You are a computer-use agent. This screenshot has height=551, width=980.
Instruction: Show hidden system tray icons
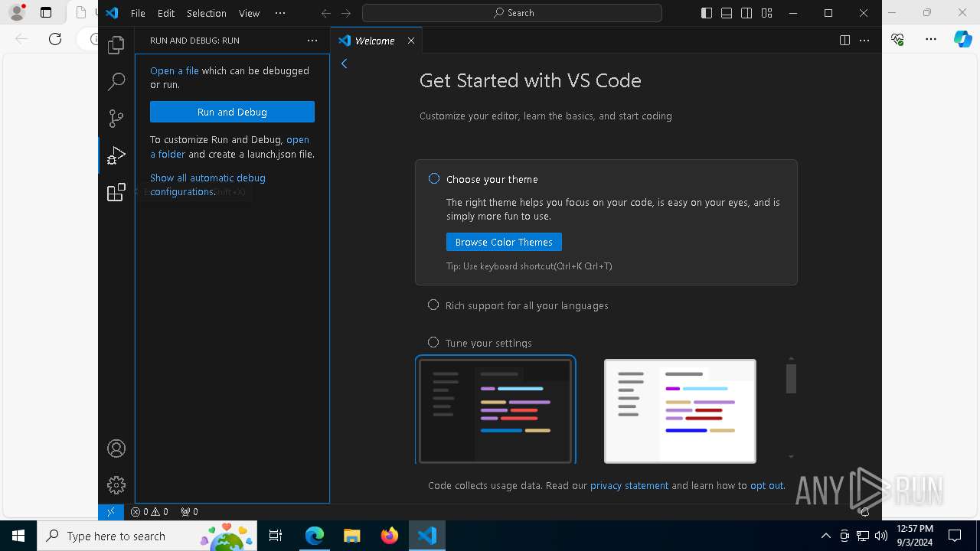pos(825,536)
